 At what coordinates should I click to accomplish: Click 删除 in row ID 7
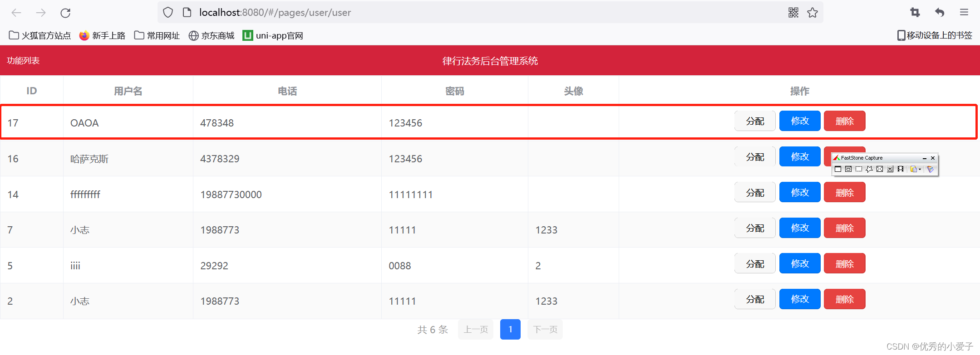[x=845, y=228]
